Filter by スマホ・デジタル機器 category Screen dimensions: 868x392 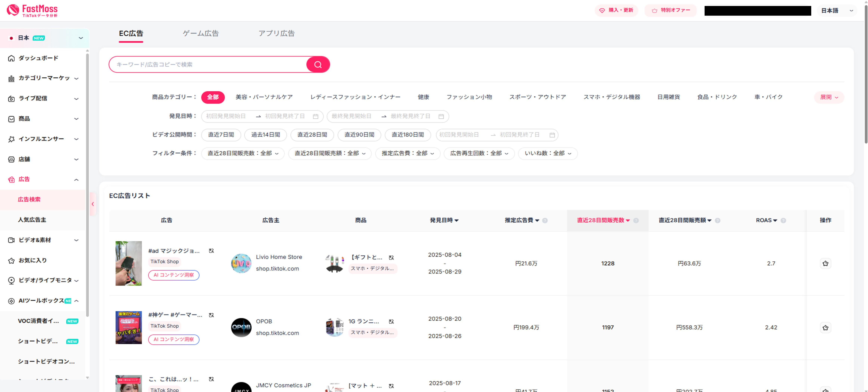[x=612, y=97]
